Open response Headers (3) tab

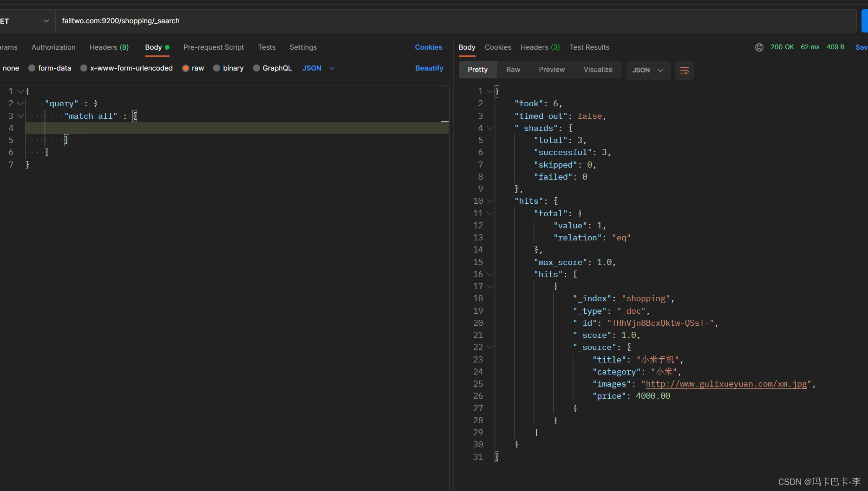coord(540,47)
